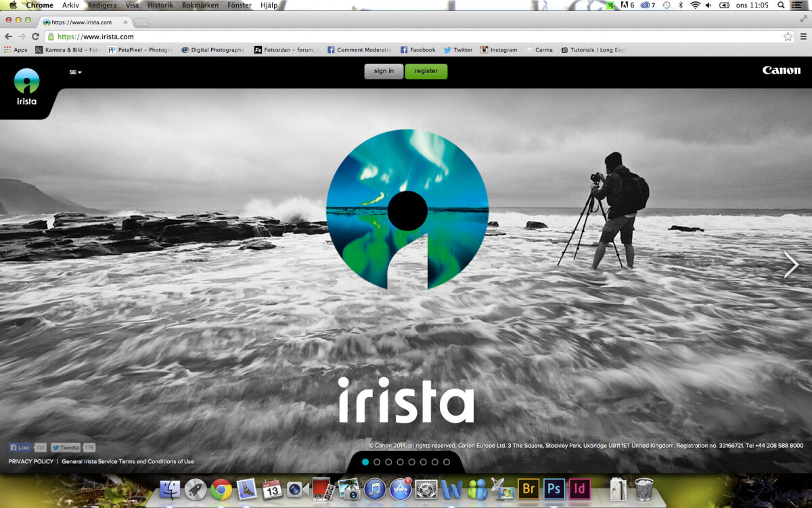
Task: Select the eighth carousel dot
Action: click(x=447, y=462)
